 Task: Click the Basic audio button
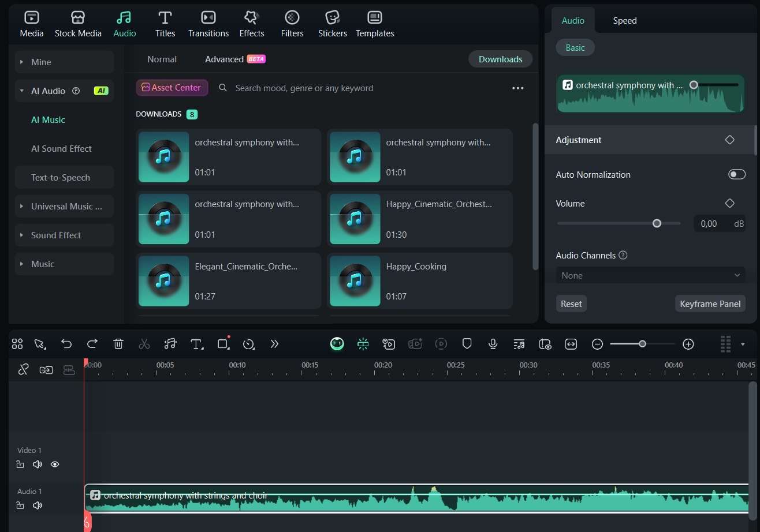point(575,47)
